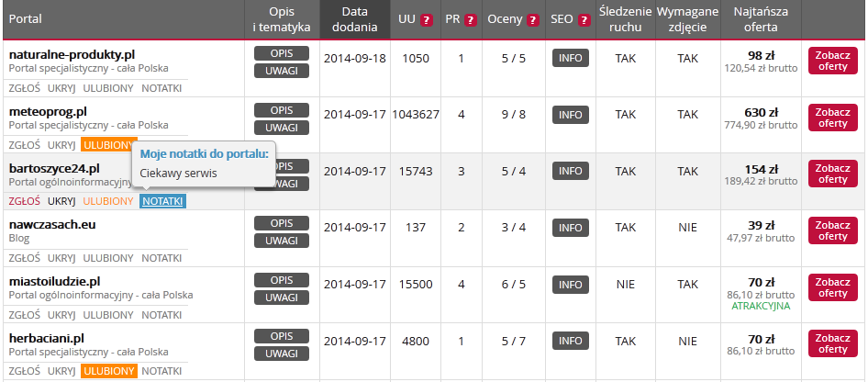Click Zobacz oferty for herbaciani.pl
The width and height of the screenshot is (868, 382).
coord(833,343)
